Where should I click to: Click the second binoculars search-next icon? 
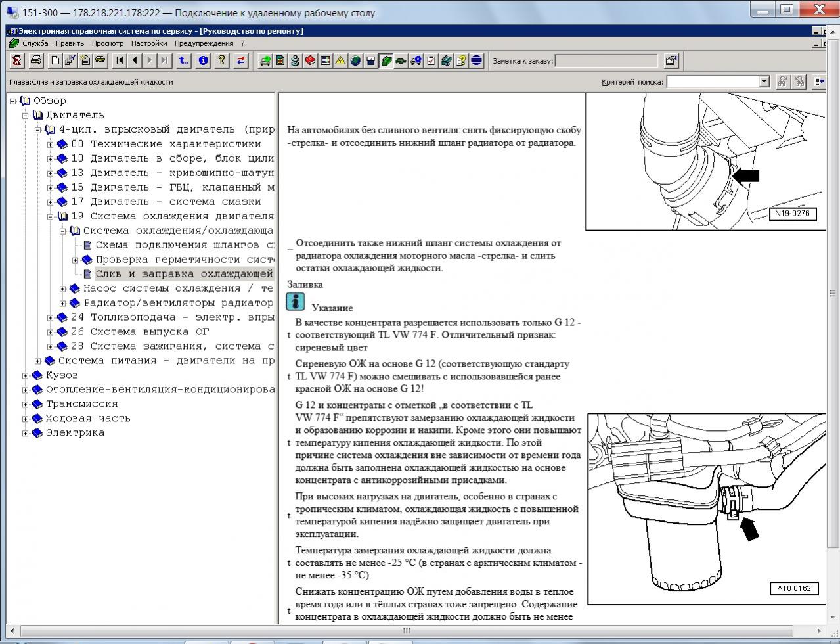799,81
